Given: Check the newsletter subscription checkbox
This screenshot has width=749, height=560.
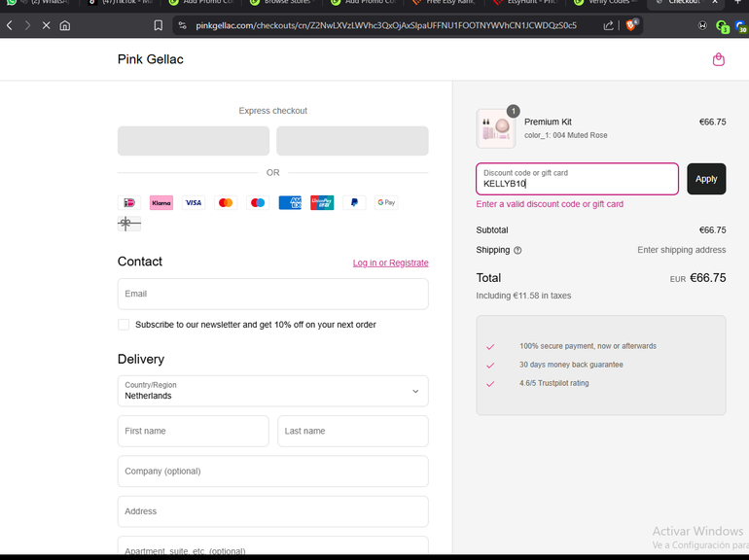Looking at the screenshot, I should [124, 325].
